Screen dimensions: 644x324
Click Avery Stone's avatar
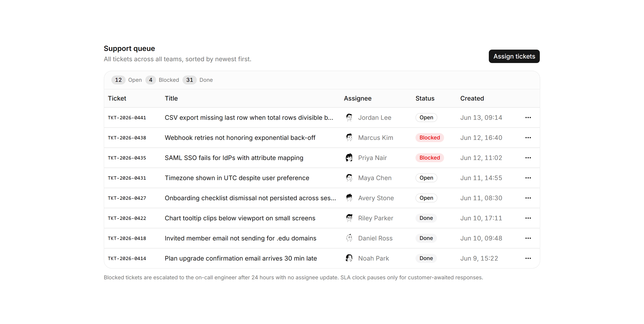[349, 198]
